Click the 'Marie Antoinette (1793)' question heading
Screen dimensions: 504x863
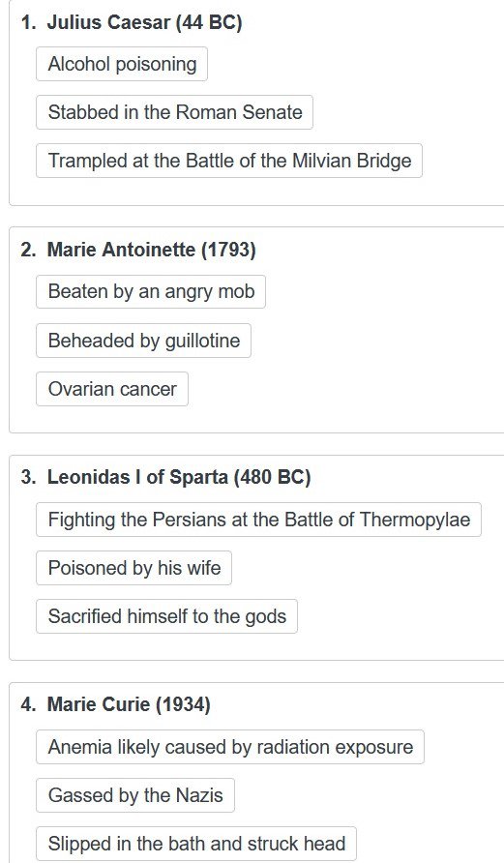[x=151, y=250]
